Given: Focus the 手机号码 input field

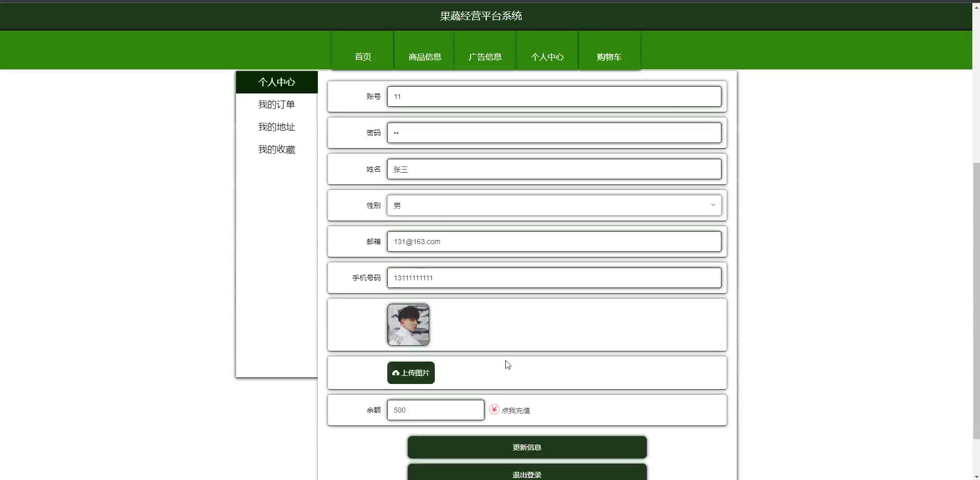Looking at the screenshot, I should pos(554,278).
